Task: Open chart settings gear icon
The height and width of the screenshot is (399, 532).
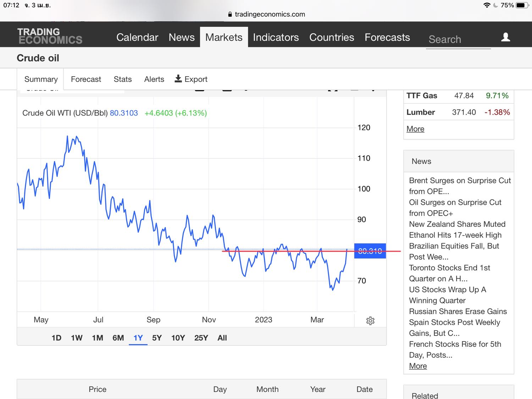Action: pos(370,321)
